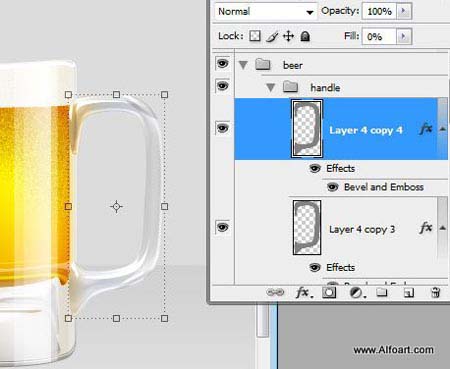Viewport: 450px width, 369px height.
Task: Click middle-right transform handle
Action: coord(164,207)
